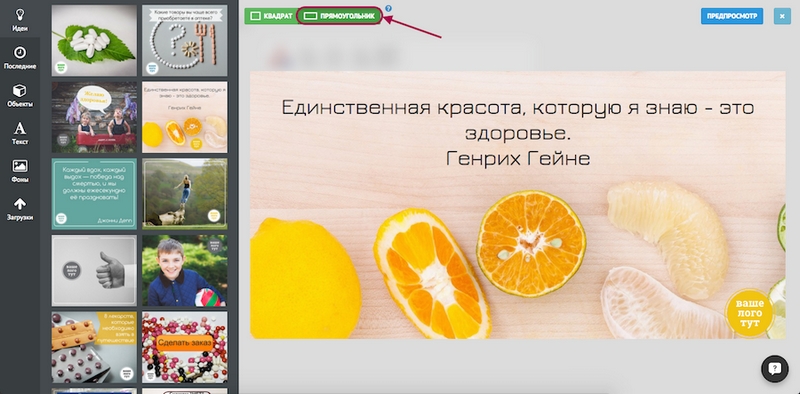The width and height of the screenshot is (800, 394).
Task: Open the chat support bubble icon
Action: (x=774, y=368)
